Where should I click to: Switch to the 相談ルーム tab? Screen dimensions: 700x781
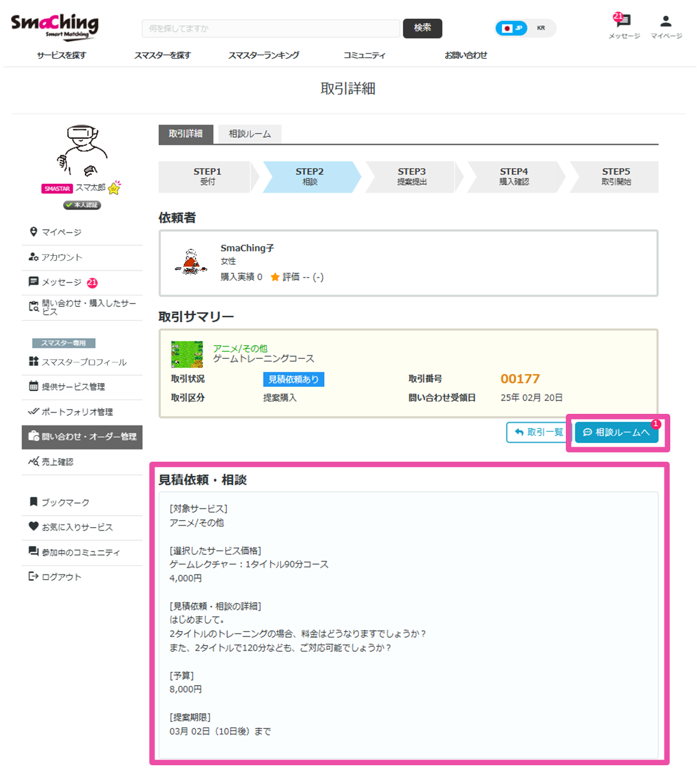[250, 134]
